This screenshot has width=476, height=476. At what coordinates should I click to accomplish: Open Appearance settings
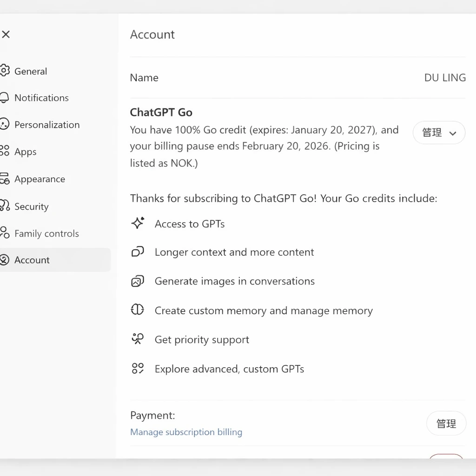click(x=40, y=179)
